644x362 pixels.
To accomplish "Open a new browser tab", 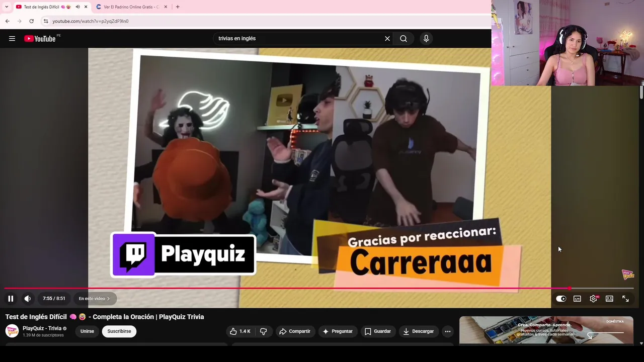I will click(178, 7).
